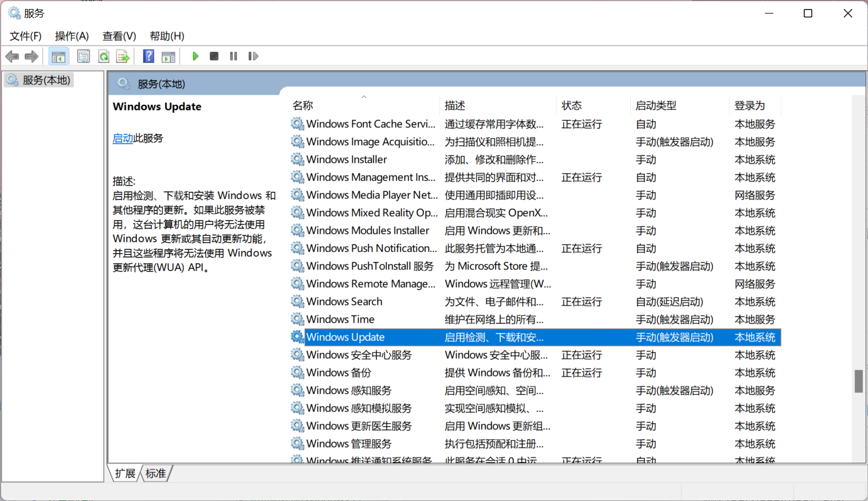Screen dimensions: 868x501
Task: Click 网络服务 logon for Windows Remote Management
Action: [755, 284]
